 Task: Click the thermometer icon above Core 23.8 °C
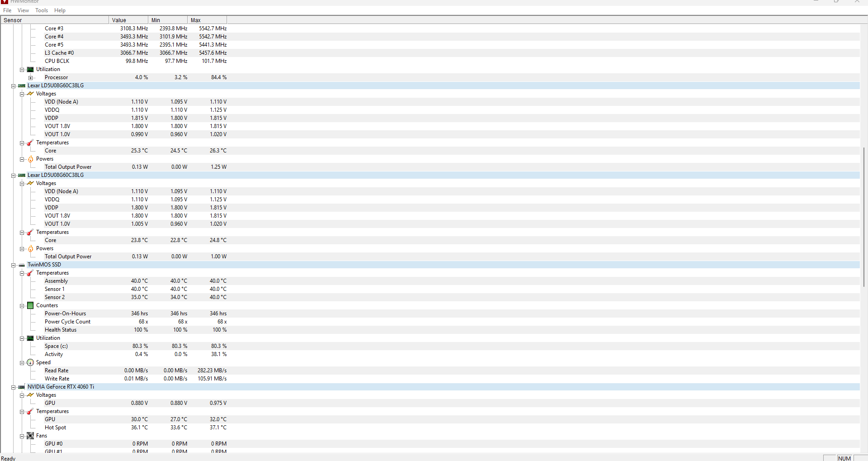coord(30,232)
